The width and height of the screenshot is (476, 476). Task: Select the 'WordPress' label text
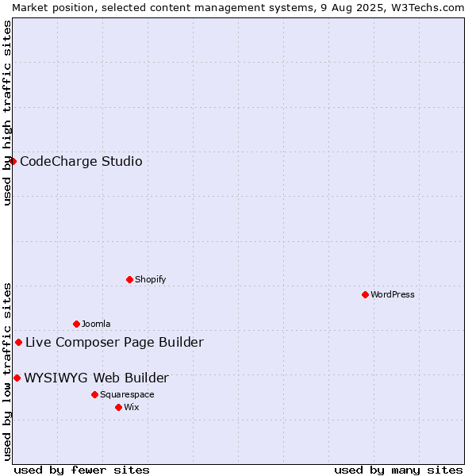(x=393, y=295)
